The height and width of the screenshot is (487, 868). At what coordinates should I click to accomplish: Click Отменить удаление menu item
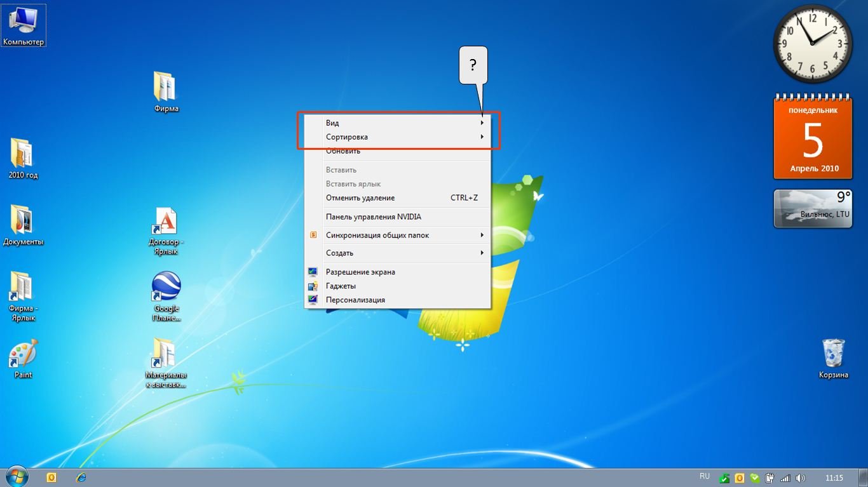click(x=360, y=198)
